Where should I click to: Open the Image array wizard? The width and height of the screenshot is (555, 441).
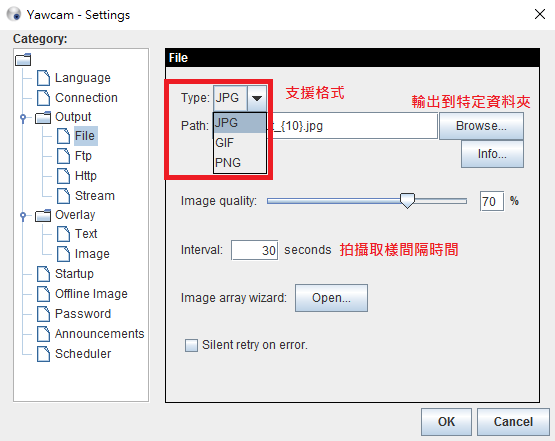pyautogui.click(x=331, y=298)
